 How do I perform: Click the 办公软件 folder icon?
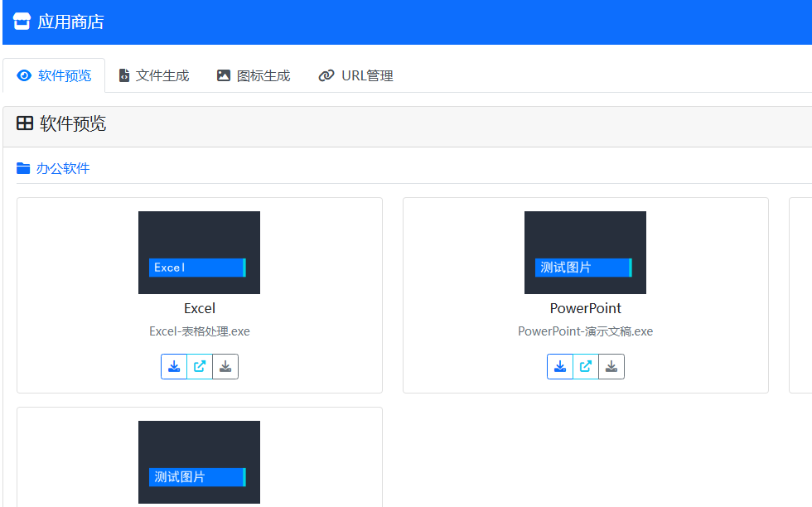click(23, 168)
